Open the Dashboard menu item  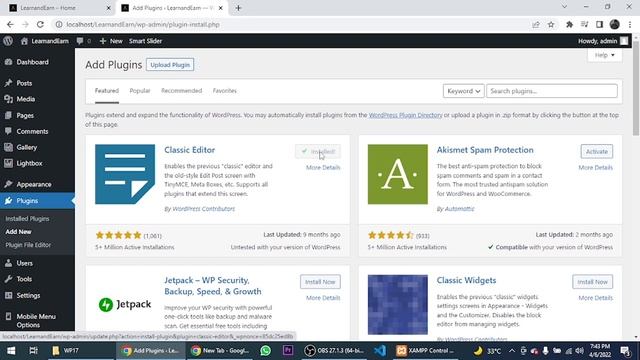coord(32,62)
